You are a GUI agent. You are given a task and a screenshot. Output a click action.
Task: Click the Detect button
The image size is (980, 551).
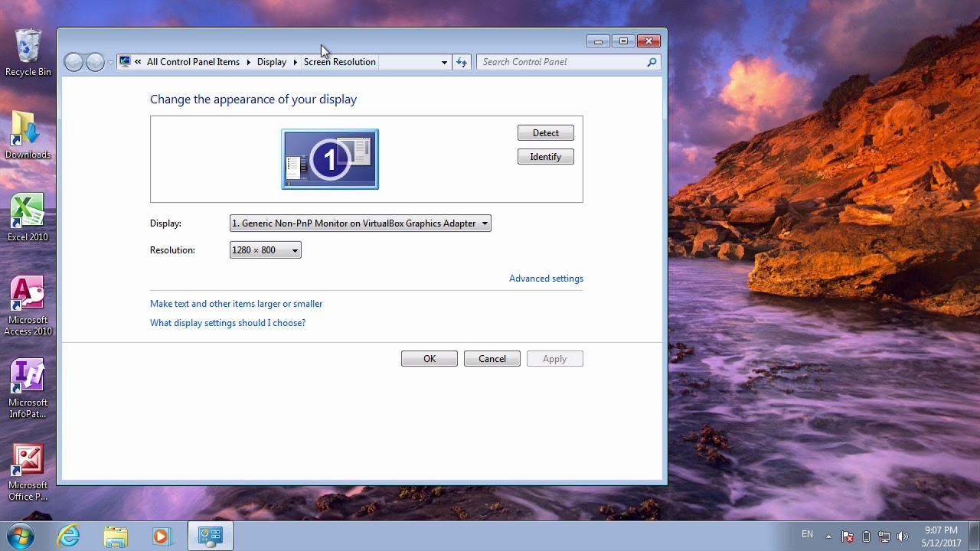545,132
